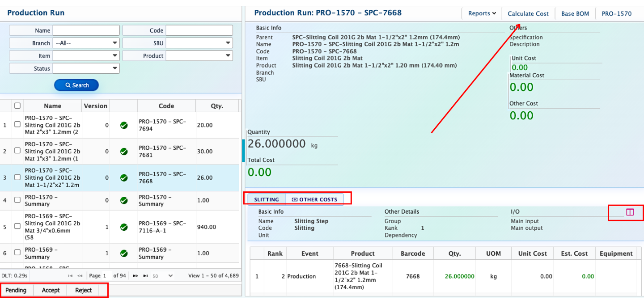Switch to the Other Costs tab
The height and width of the screenshot is (300, 644).
tap(314, 199)
